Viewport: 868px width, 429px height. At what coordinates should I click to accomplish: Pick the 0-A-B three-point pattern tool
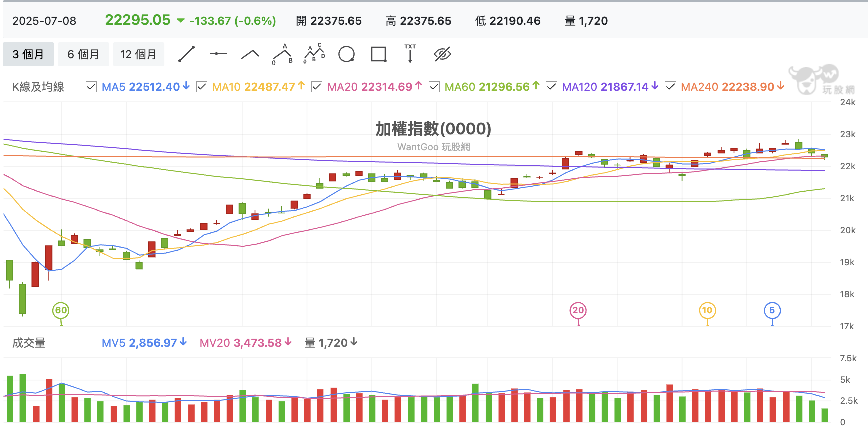pyautogui.click(x=282, y=54)
